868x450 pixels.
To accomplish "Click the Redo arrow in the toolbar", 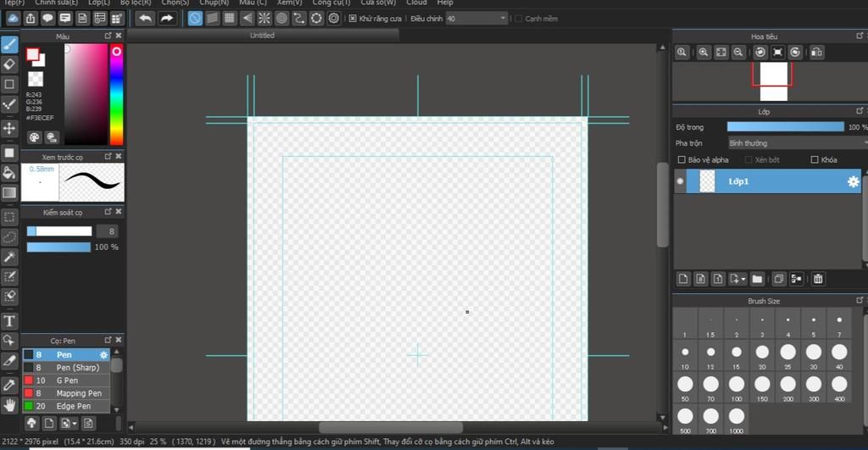I will (166, 19).
